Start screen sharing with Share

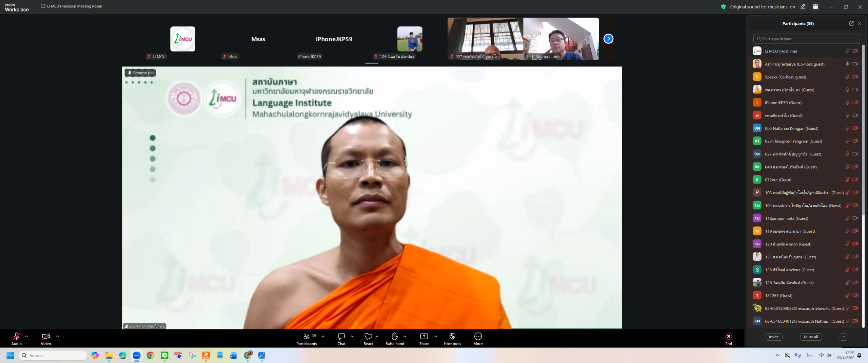click(424, 339)
